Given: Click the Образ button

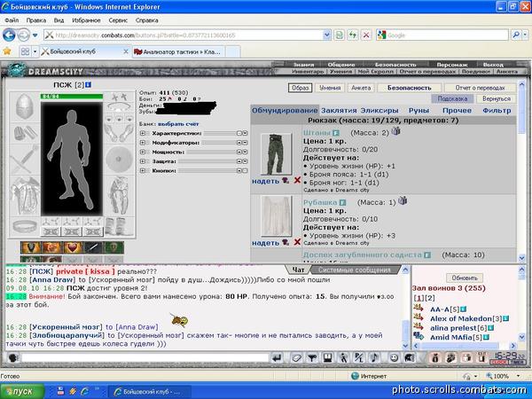Looking at the screenshot, I should (301, 88).
